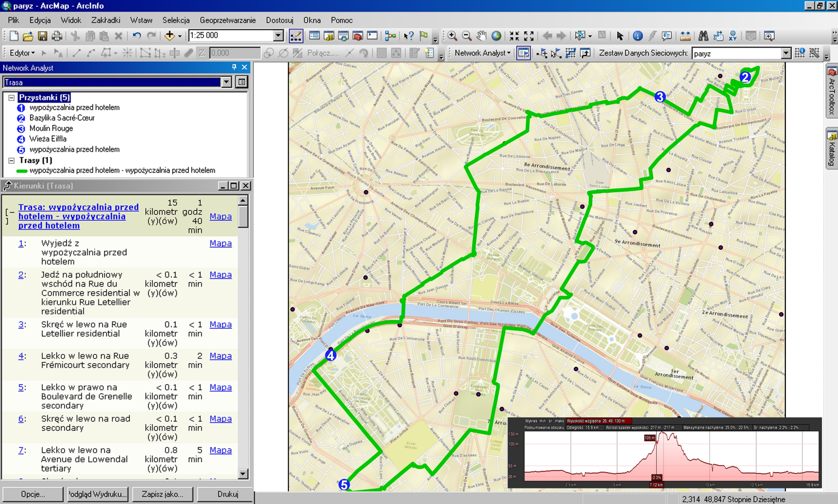
Task: Open the Find binoculars tool
Action: click(x=704, y=36)
